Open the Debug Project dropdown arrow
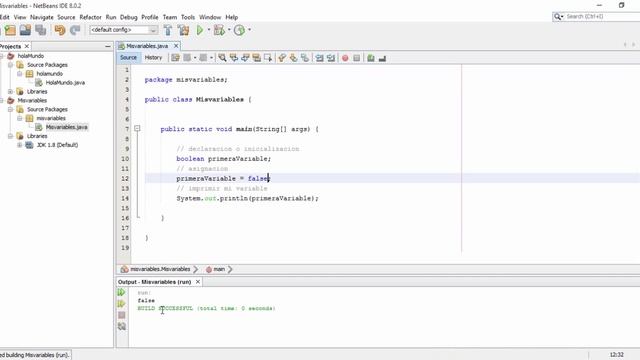 coord(229,30)
